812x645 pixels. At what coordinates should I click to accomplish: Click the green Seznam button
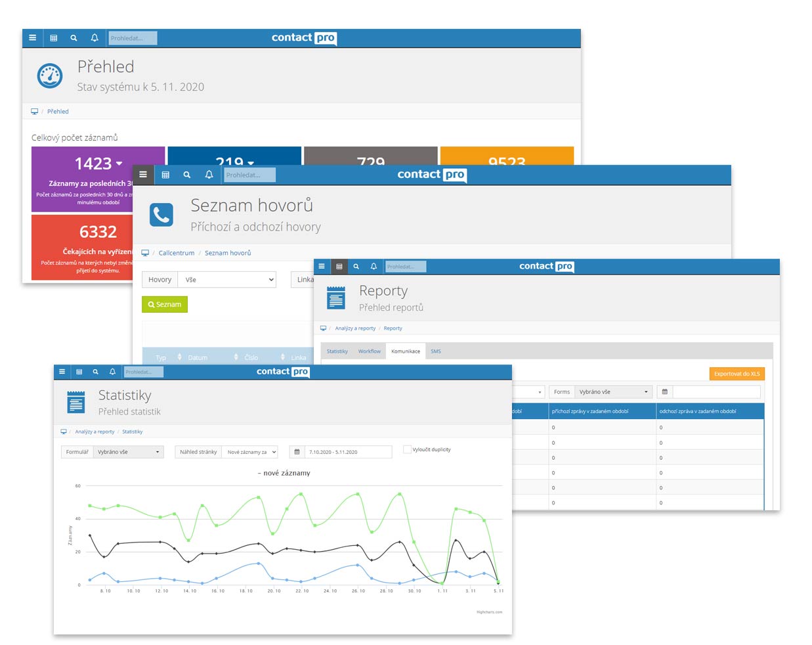(165, 304)
